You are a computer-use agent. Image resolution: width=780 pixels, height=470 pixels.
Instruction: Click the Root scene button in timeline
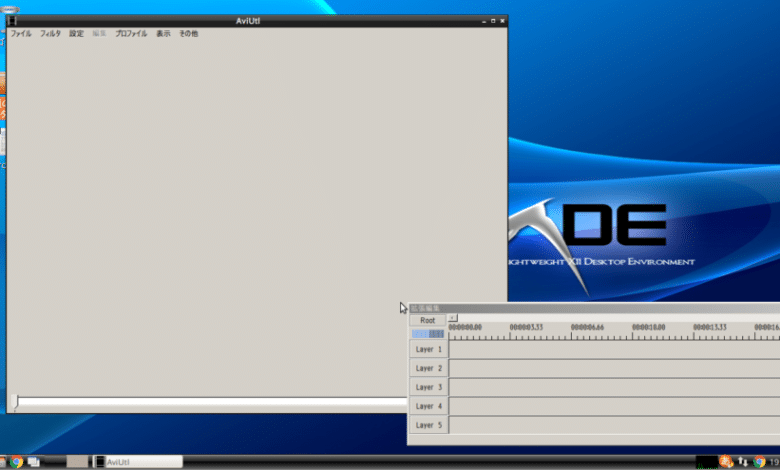pos(427,320)
